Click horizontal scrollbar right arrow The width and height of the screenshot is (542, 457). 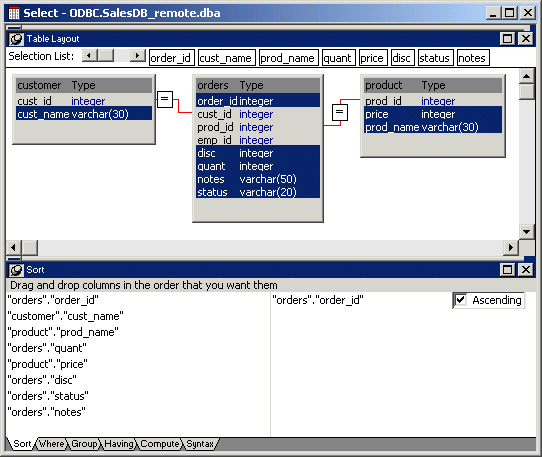point(511,248)
